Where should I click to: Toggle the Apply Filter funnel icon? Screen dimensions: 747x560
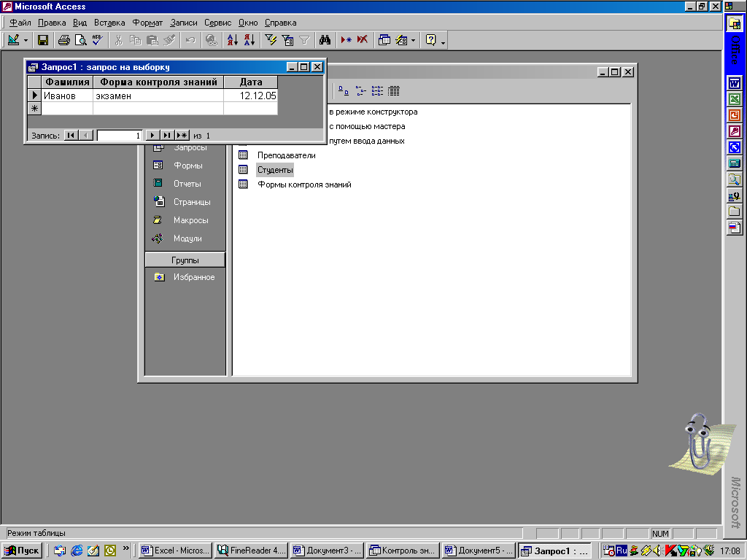pyautogui.click(x=304, y=41)
